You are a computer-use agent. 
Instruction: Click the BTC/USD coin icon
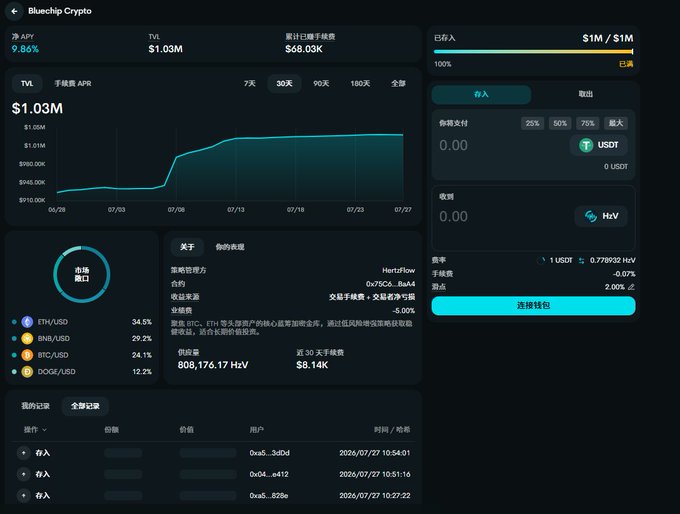27,355
